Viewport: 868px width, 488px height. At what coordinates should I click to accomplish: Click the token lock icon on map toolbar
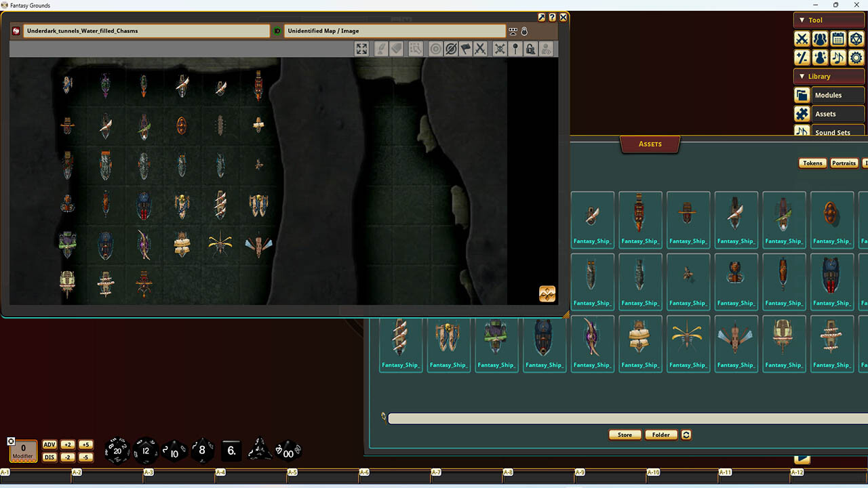(x=531, y=48)
